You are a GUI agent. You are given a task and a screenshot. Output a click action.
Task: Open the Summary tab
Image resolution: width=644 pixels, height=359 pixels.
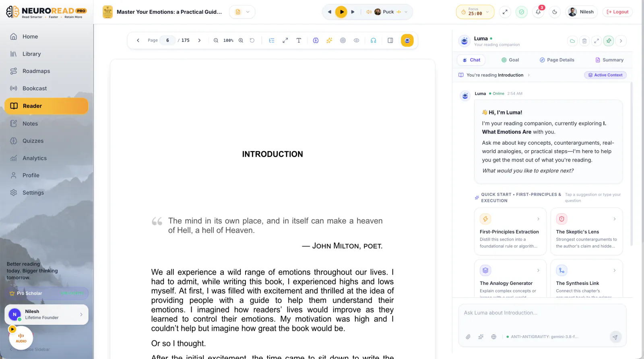(x=609, y=60)
